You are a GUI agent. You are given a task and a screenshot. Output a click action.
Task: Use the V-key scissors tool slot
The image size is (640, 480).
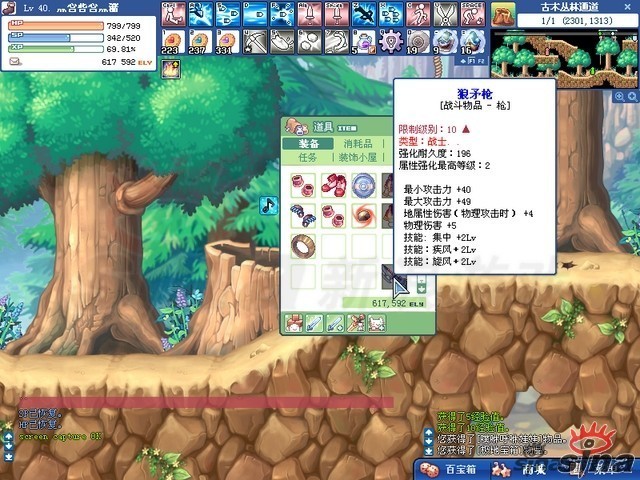pos(446,14)
